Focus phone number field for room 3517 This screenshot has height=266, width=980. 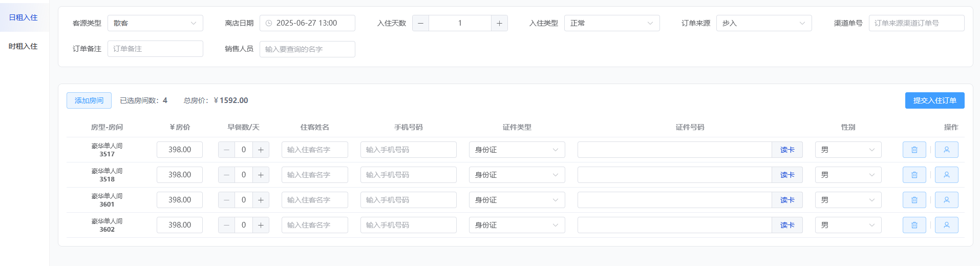point(409,150)
